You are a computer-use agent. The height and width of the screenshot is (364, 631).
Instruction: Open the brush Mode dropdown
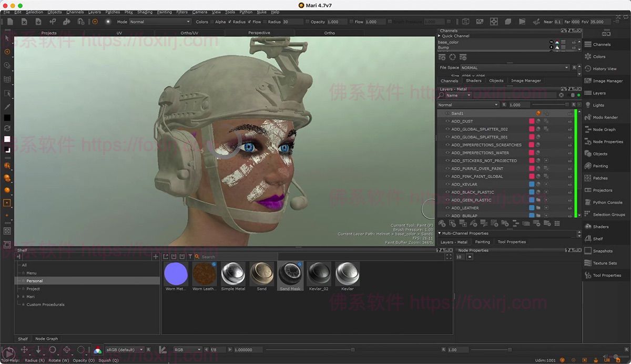(160, 22)
